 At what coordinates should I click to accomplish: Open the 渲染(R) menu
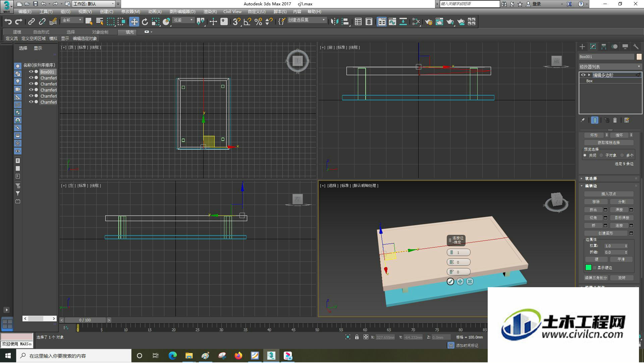click(x=210, y=11)
